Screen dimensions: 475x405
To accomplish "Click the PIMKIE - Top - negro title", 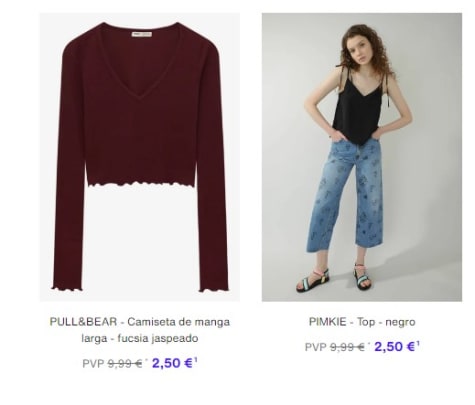I will point(362,322).
